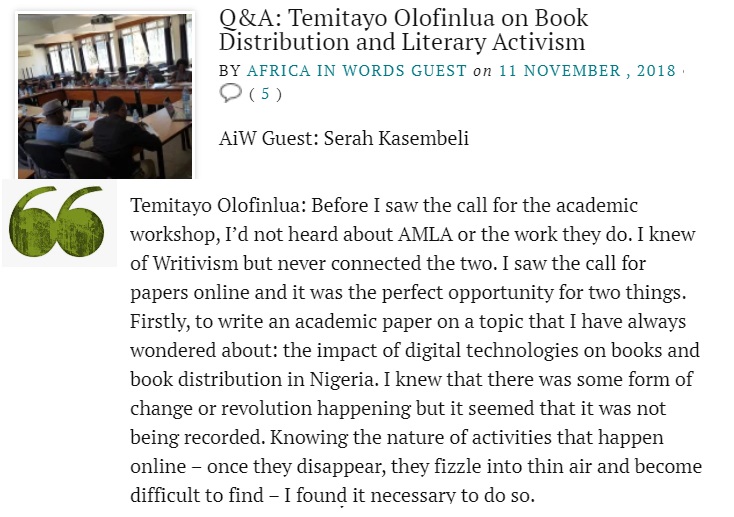This screenshot has width=734, height=517.
Task: Visit the Africa in Words Guest author link
Action: (x=357, y=70)
